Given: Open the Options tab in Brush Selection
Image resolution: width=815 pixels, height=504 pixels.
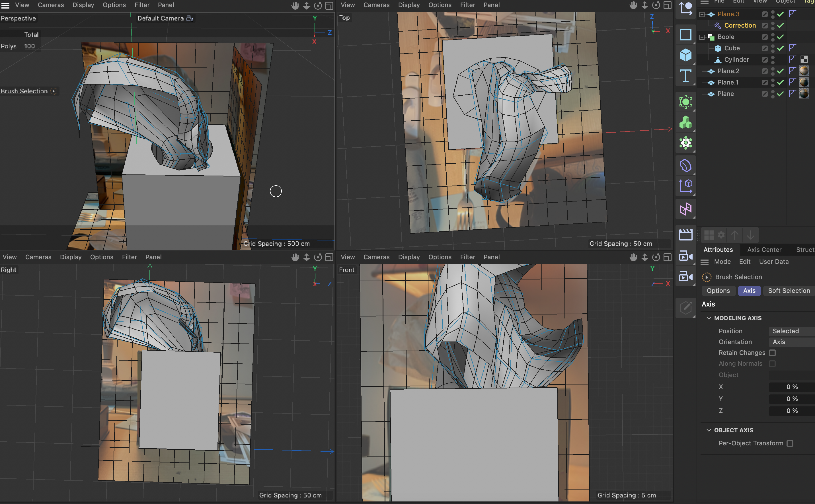Looking at the screenshot, I should pyautogui.click(x=718, y=291).
